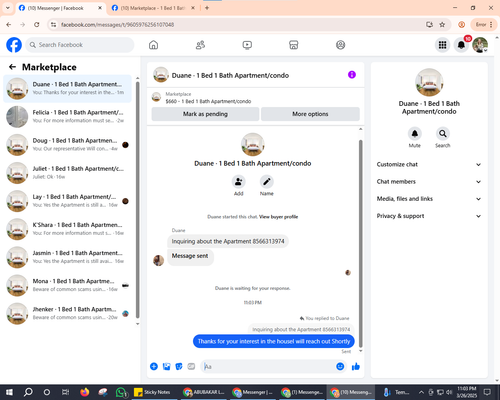The height and width of the screenshot is (400, 500).
Task: Open the Groups icon in top navigation
Action: [340, 45]
